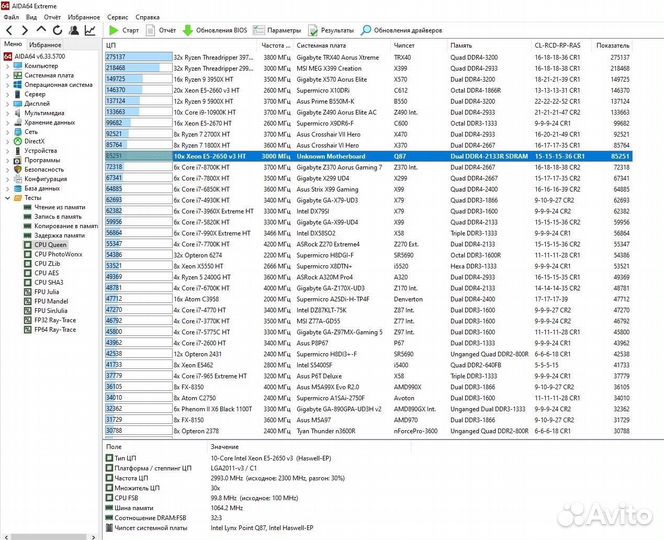Click Обновления драйверов toolbar button

pos(401,30)
